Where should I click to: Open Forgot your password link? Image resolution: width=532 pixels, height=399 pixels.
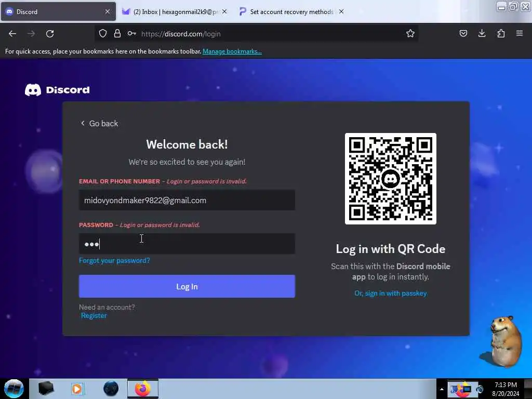pos(114,261)
